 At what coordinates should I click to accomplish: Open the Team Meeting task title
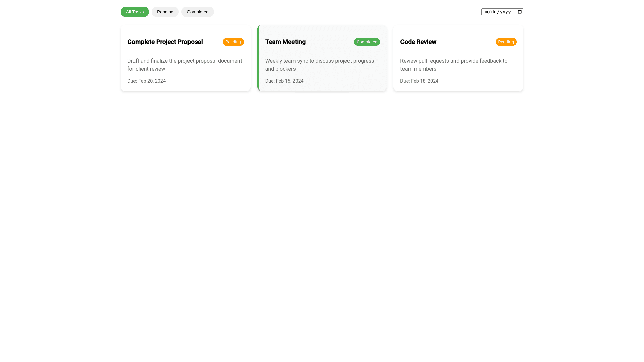285,42
